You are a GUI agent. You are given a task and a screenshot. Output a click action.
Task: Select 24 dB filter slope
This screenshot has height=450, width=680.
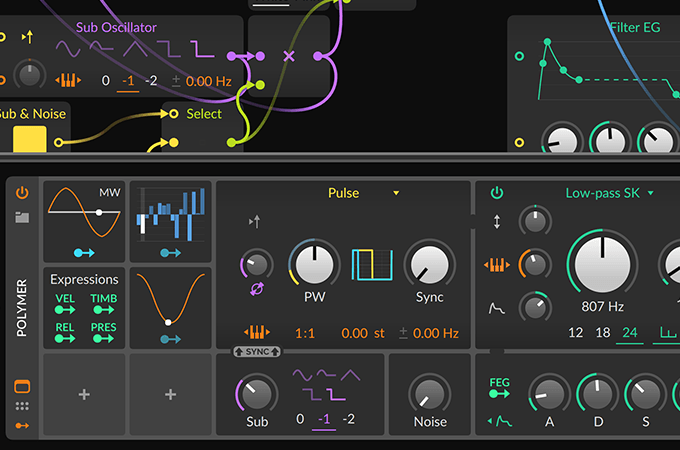point(630,333)
